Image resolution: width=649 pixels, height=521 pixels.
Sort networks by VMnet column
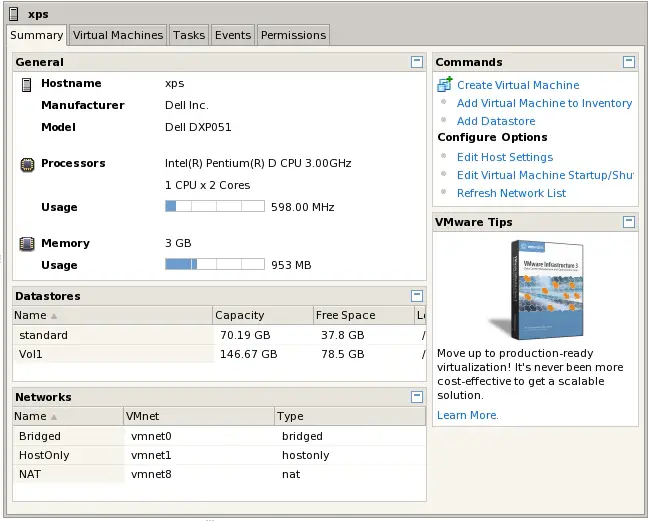click(199, 416)
